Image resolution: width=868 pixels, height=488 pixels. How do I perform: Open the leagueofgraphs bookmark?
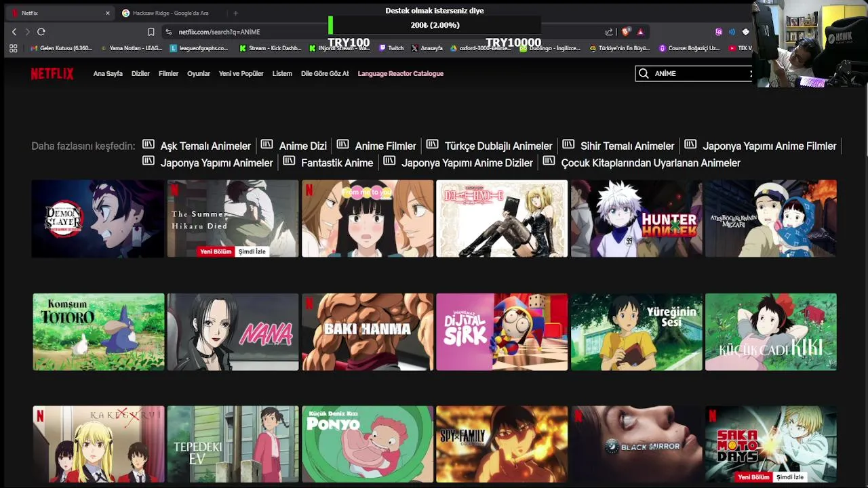tap(199, 48)
